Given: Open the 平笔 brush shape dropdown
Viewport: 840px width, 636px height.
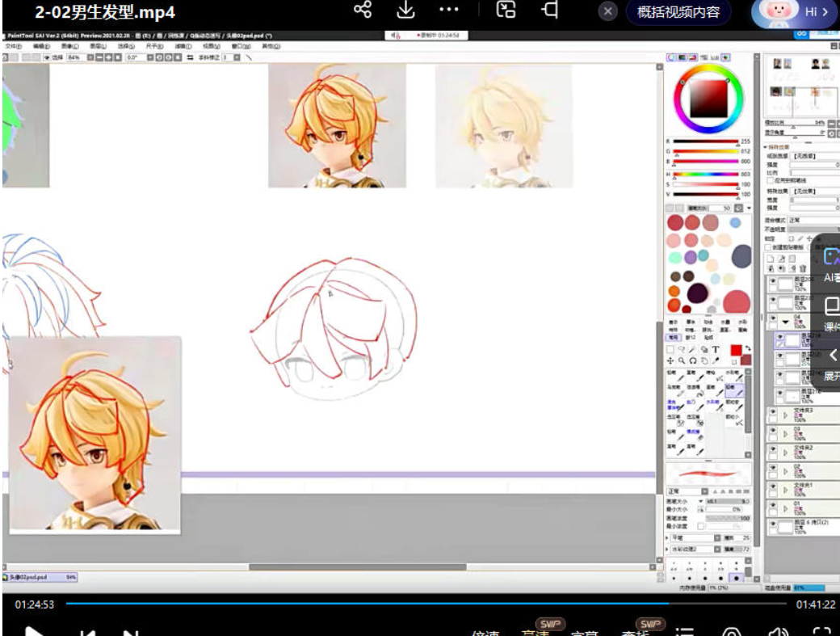Looking at the screenshot, I should pos(695,537).
